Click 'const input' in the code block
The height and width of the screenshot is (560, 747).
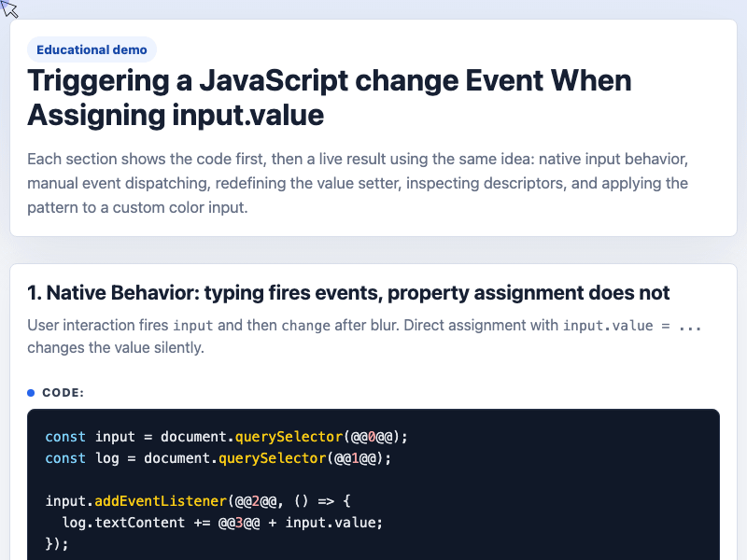coord(90,437)
